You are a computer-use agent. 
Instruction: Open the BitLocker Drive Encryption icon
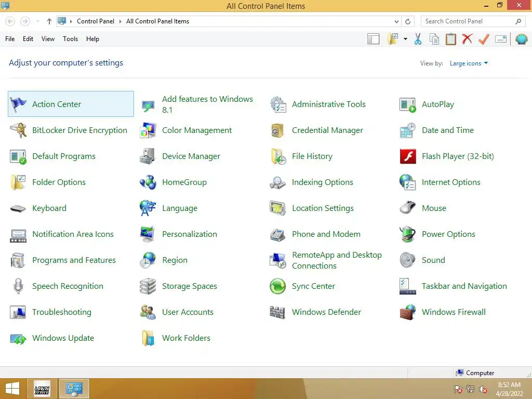click(18, 130)
